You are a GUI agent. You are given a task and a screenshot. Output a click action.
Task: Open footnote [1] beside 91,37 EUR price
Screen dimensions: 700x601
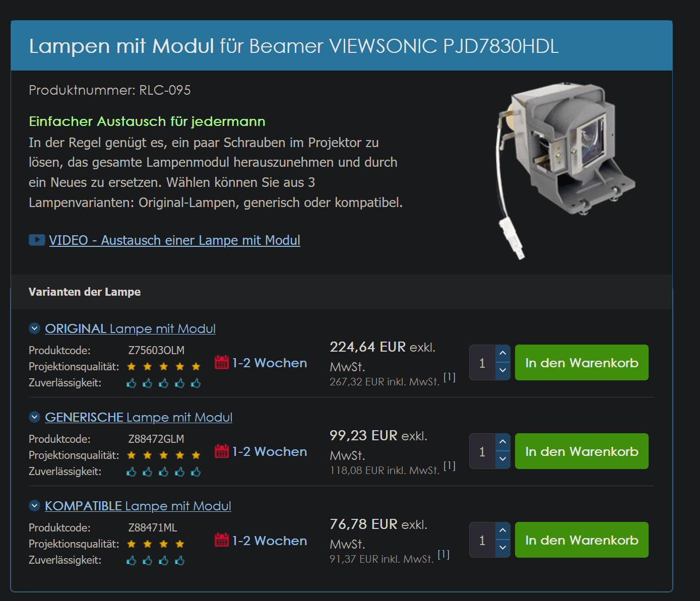[443, 554]
